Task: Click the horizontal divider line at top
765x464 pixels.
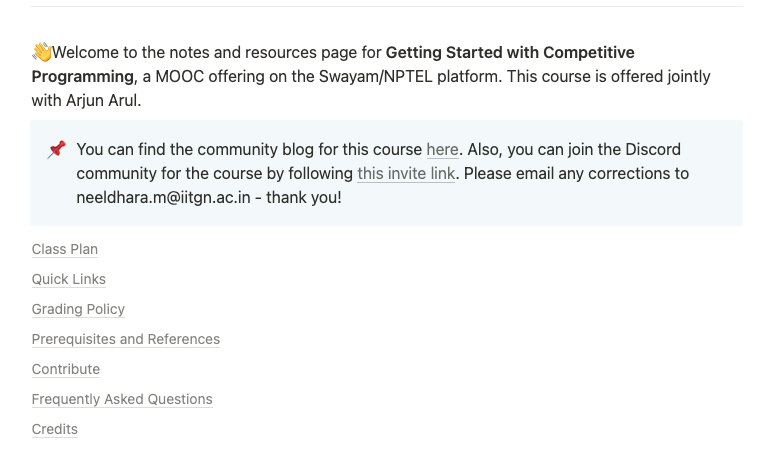Action: click(386, 6)
